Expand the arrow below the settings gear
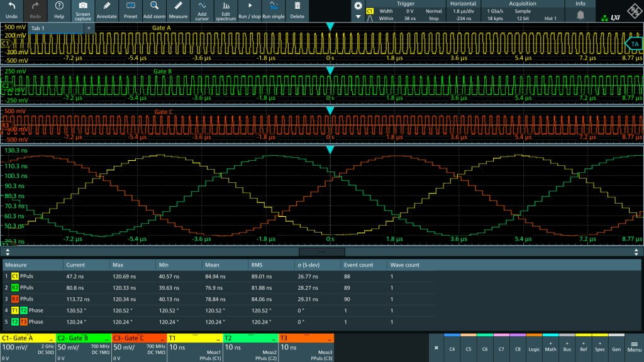The height and width of the screenshot is (362, 644). [358, 18]
